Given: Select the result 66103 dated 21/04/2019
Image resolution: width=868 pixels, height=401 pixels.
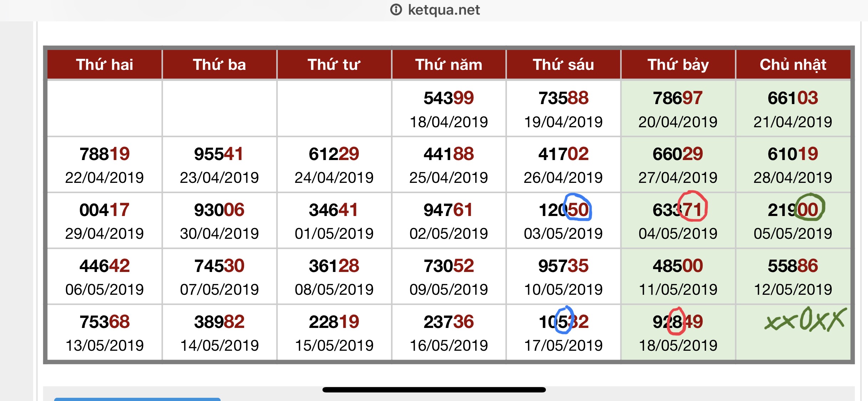Looking at the screenshot, I should point(793,98).
